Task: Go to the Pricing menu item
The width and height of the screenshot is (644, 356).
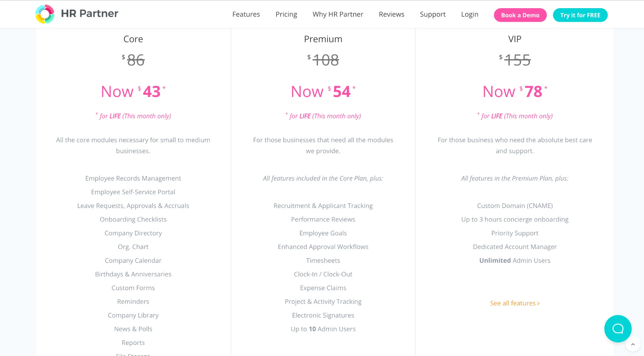Action: [x=286, y=14]
